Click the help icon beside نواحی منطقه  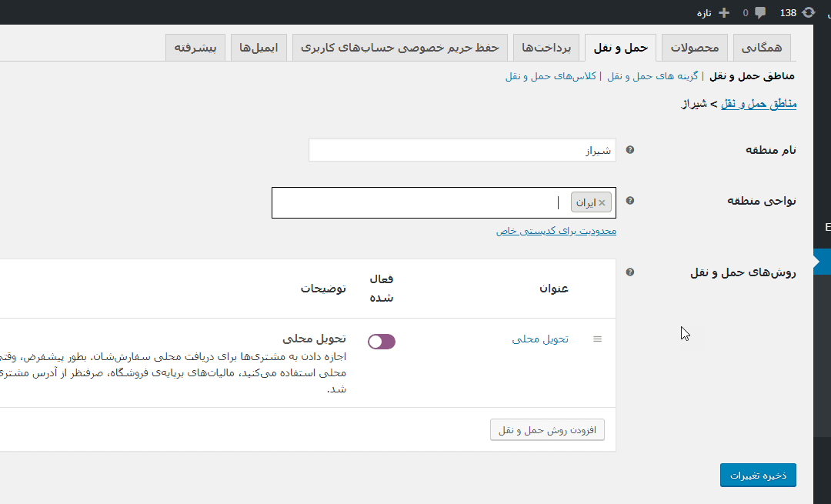[x=630, y=201]
